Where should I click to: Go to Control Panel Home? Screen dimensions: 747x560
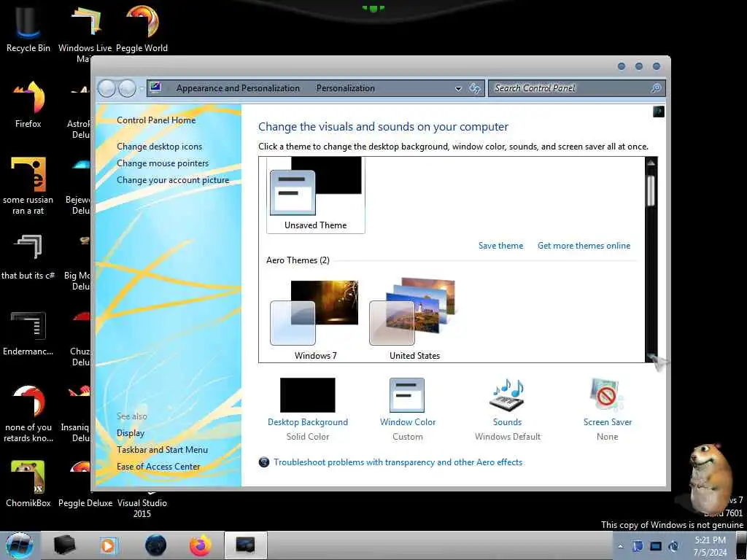pos(156,120)
